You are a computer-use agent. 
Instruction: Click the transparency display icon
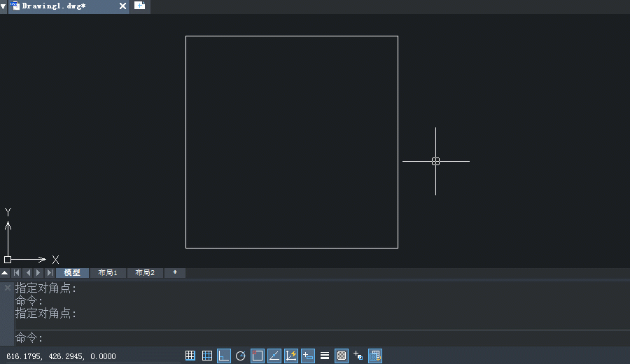(342, 356)
